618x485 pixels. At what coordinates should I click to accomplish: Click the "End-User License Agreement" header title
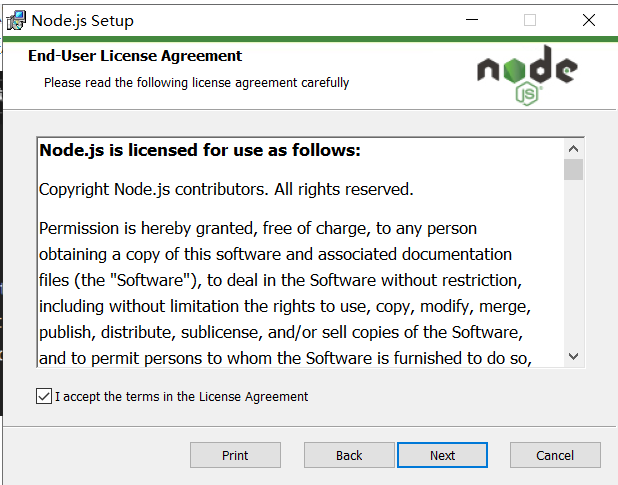(x=135, y=56)
